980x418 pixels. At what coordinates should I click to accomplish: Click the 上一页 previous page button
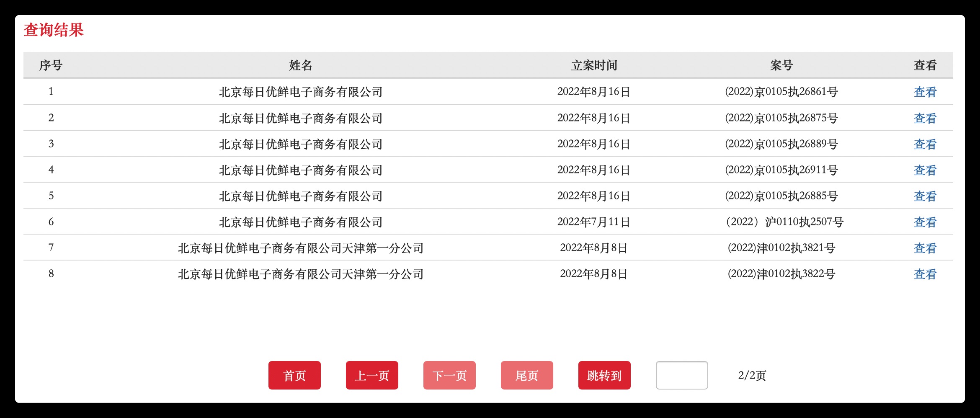[372, 375]
